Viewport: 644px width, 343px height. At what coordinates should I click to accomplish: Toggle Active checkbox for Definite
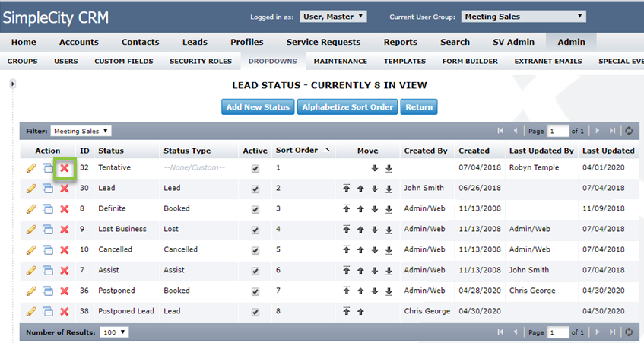[x=255, y=209]
